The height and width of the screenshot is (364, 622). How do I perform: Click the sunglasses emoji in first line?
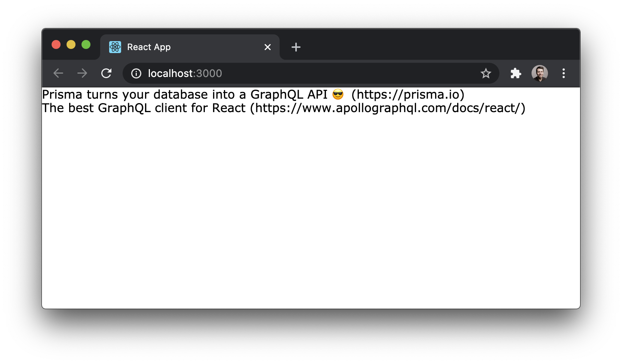tap(338, 95)
